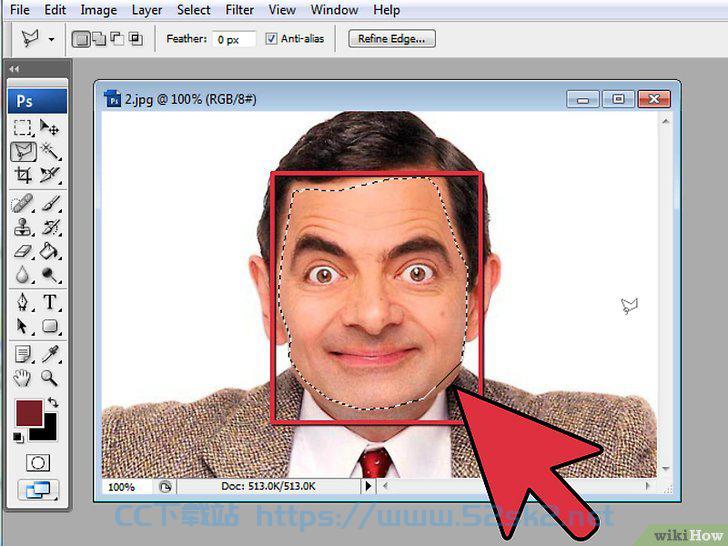Open the File menu
Image resolution: width=728 pixels, height=546 pixels.
[20, 9]
